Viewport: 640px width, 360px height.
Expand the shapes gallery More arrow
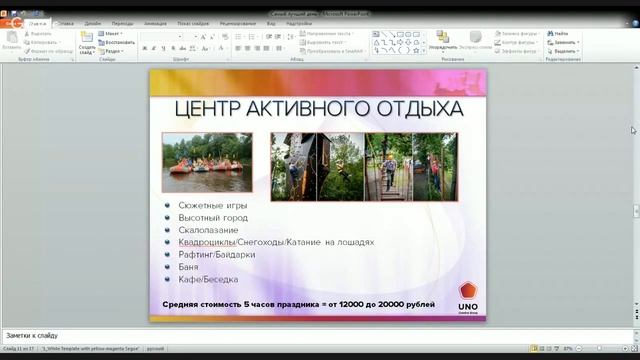pos(424,51)
